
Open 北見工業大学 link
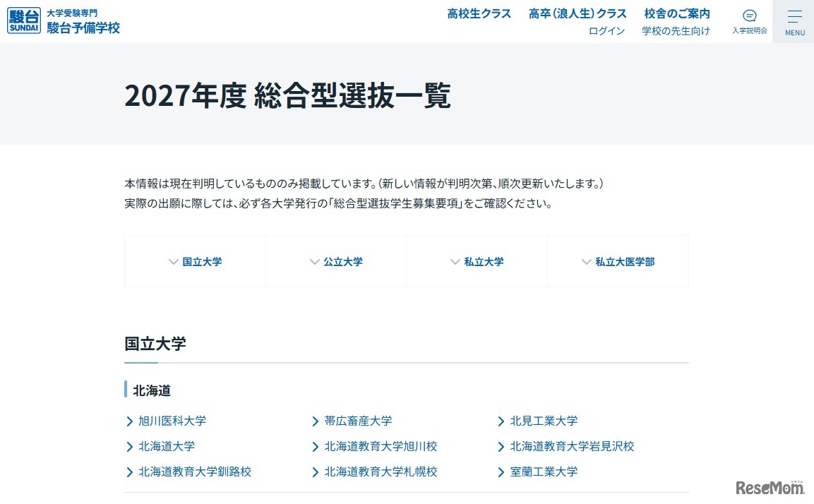pos(544,421)
